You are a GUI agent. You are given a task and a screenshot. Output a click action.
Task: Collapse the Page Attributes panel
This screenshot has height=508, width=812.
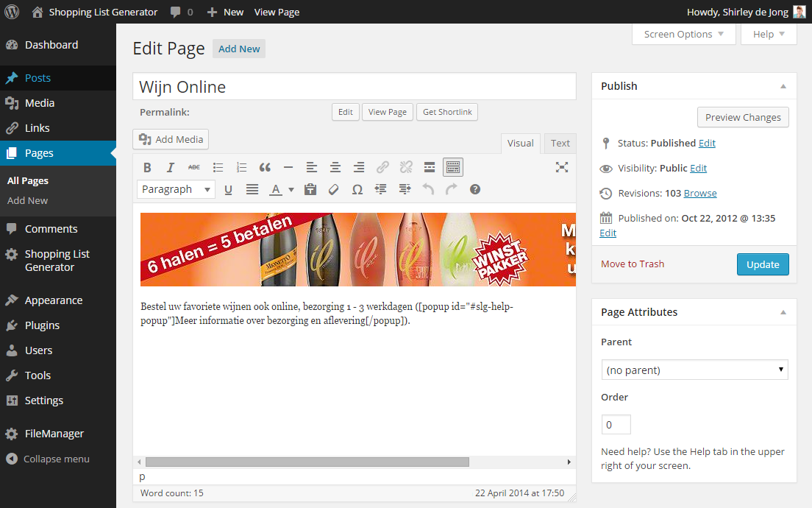pyautogui.click(x=783, y=312)
